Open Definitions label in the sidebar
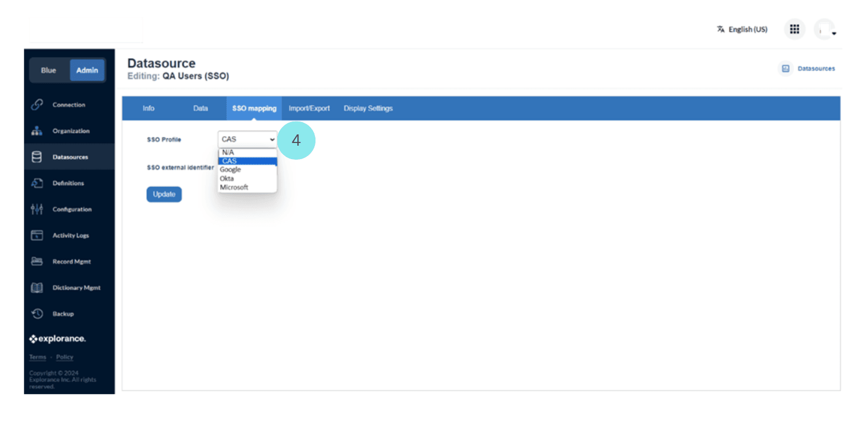This screenshot has width=868, height=422. click(68, 183)
